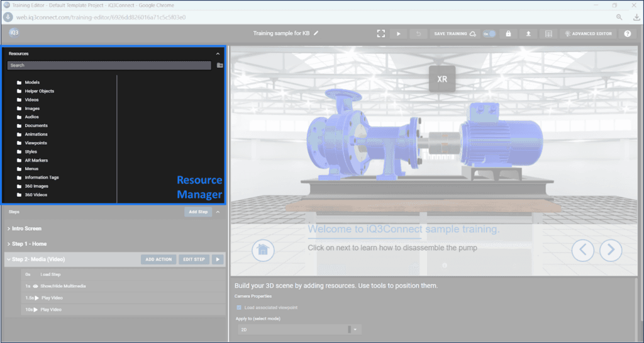Image resolution: width=644 pixels, height=343 pixels.
Task: Click the eye icon on Show/Hide Multimedia
Action: pos(36,286)
